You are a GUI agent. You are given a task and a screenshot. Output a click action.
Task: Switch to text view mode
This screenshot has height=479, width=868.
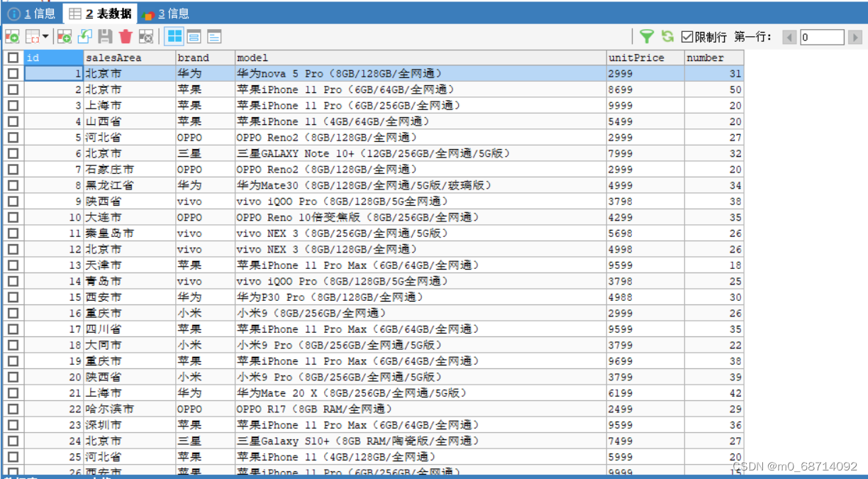tap(213, 36)
